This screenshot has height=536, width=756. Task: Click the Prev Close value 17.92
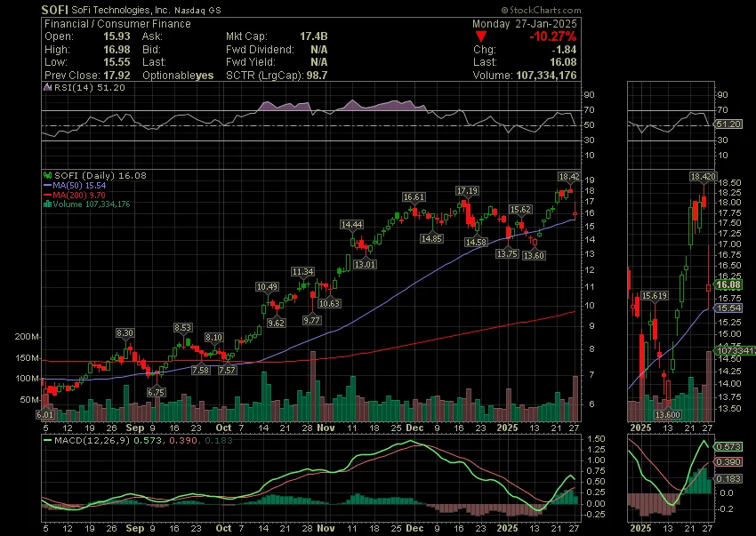point(117,76)
